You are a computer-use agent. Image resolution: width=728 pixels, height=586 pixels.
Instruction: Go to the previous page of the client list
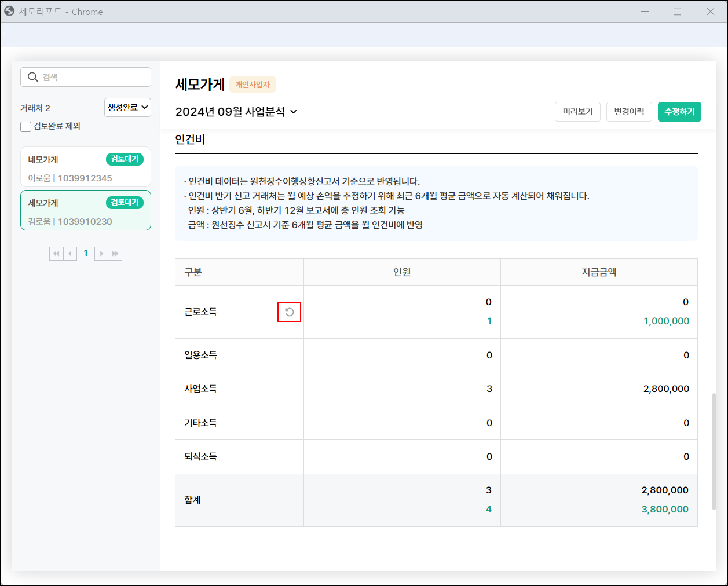pos(70,254)
